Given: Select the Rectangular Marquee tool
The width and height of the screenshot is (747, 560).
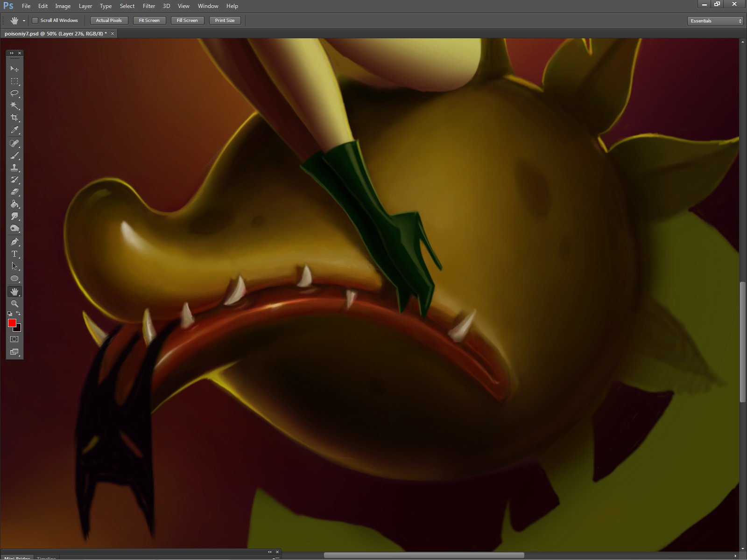Looking at the screenshot, I should [x=14, y=81].
